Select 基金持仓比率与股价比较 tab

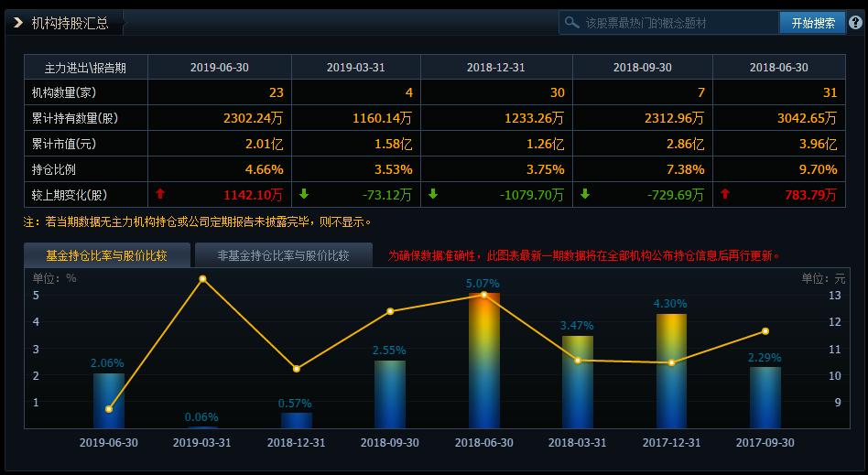[x=107, y=255]
